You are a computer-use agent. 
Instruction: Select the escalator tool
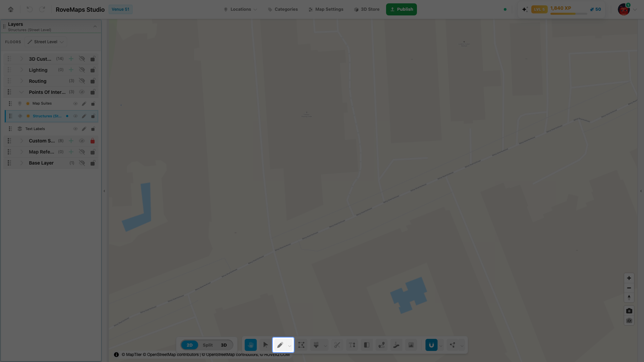(396, 345)
